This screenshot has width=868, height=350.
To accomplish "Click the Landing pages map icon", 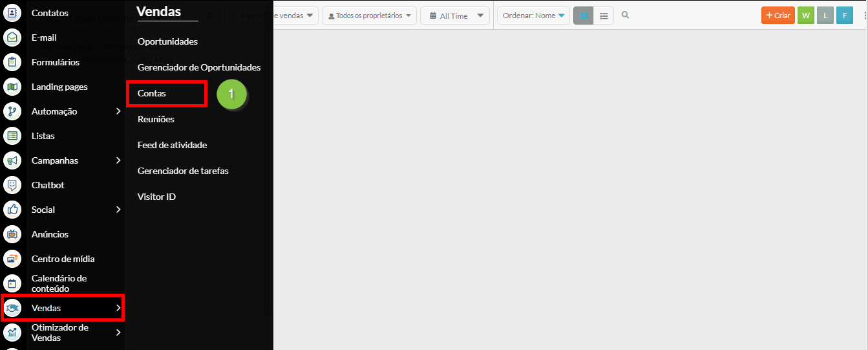I will (x=12, y=87).
